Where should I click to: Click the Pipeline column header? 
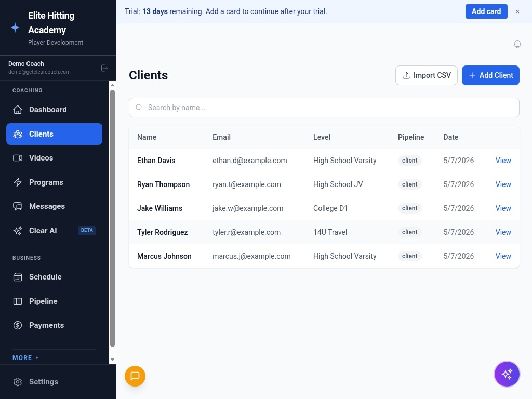pyautogui.click(x=411, y=137)
